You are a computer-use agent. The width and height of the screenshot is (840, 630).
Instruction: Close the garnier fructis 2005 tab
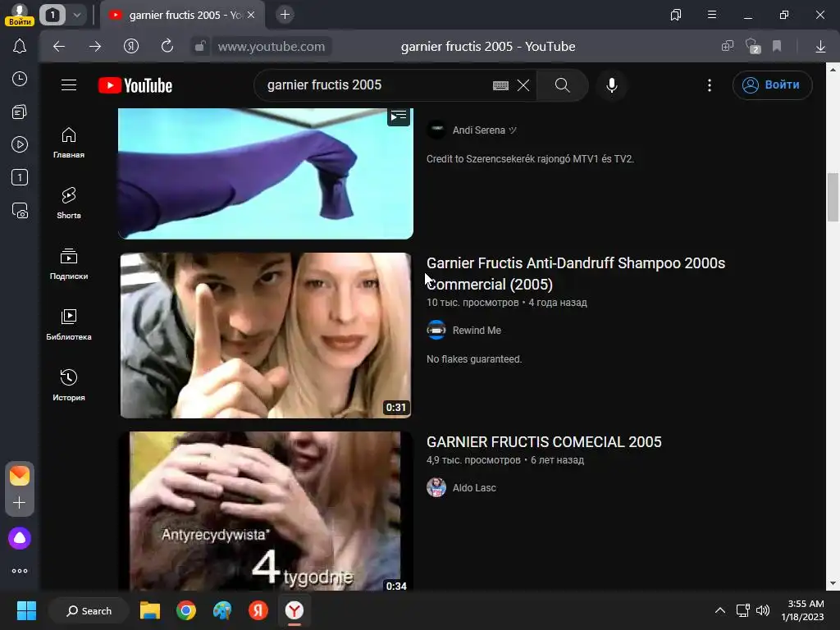251,15
